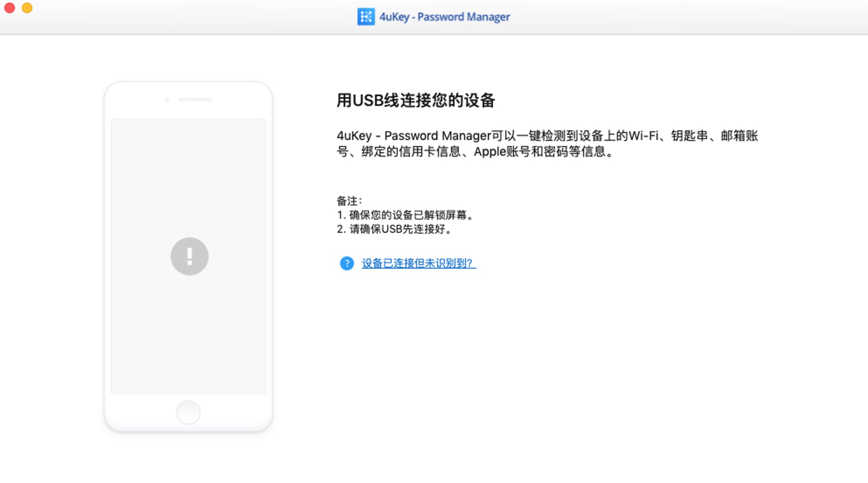Image resolution: width=868 pixels, height=483 pixels.
Task: Click the '备注:' label
Action: (x=349, y=201)
